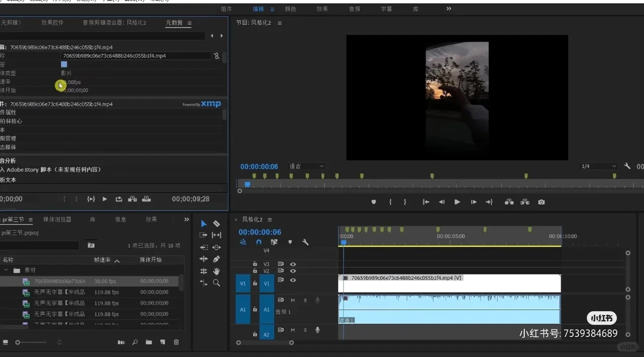Collapse the 素材 folder in project panel
Viewport: 644px width, 357px height.
7,270
